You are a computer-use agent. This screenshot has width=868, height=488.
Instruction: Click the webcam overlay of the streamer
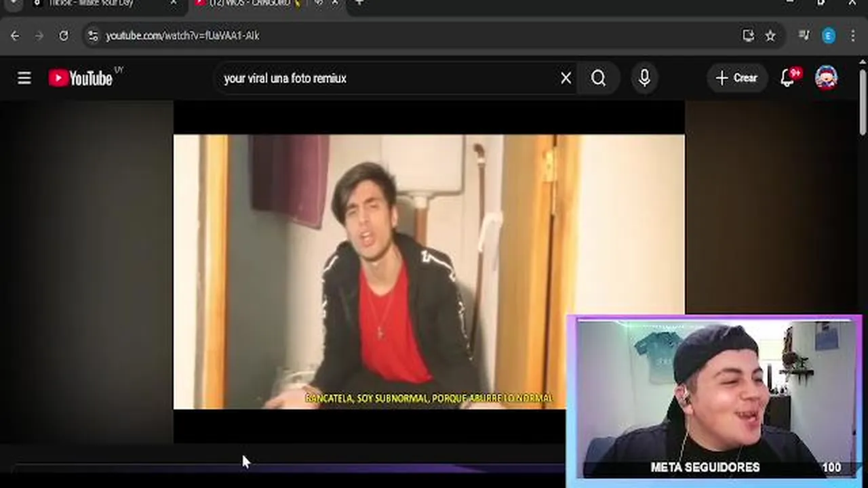(715, 400)
